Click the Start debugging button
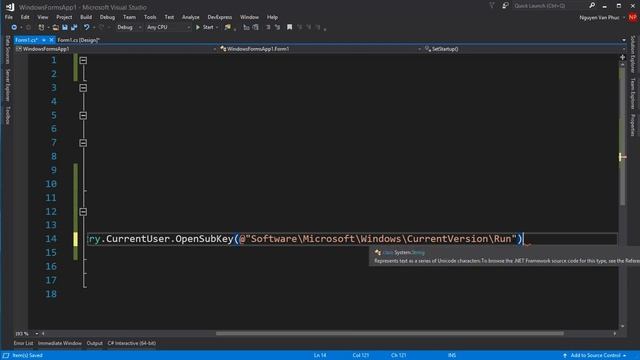The height and width of the screenshot is (360, 640). [204, 27]
